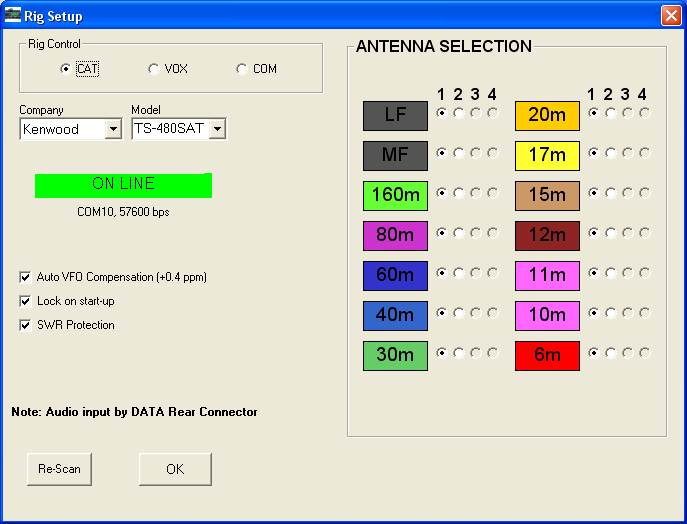Viewport: 687px width, 524px height.
Task: Click the green ON LINE status bar
Action: pos(123,185)
